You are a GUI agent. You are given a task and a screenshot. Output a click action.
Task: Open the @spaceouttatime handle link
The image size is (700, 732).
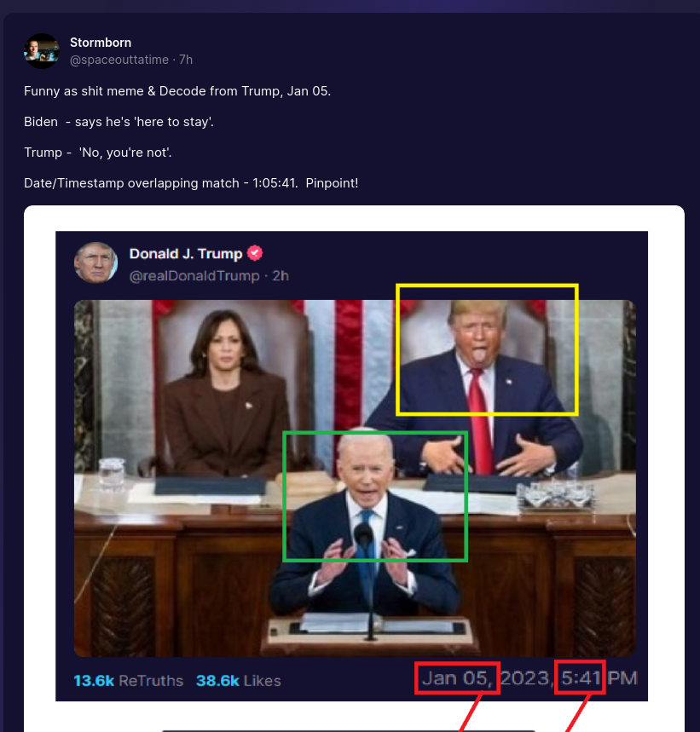[119, 60]
